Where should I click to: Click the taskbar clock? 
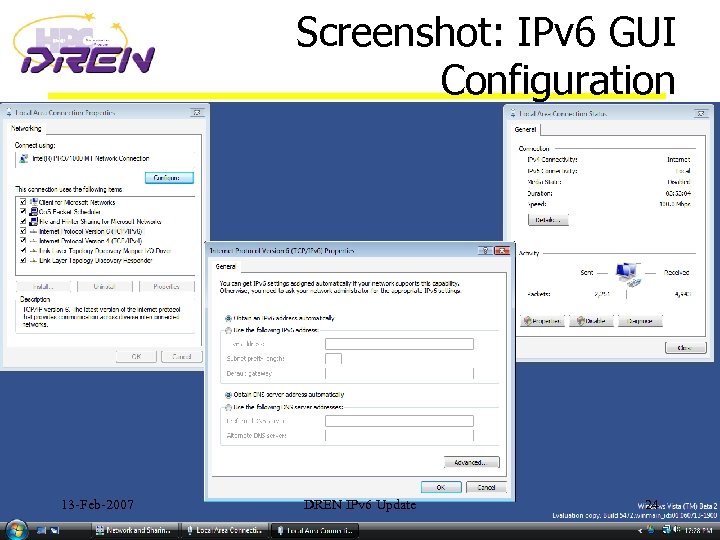pos(698,530)
